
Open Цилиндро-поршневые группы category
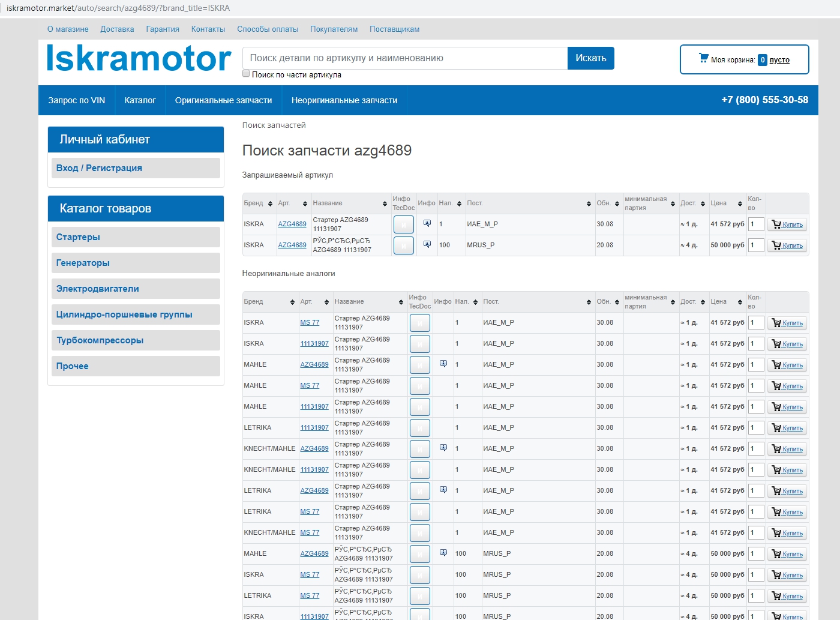[136, 315]
